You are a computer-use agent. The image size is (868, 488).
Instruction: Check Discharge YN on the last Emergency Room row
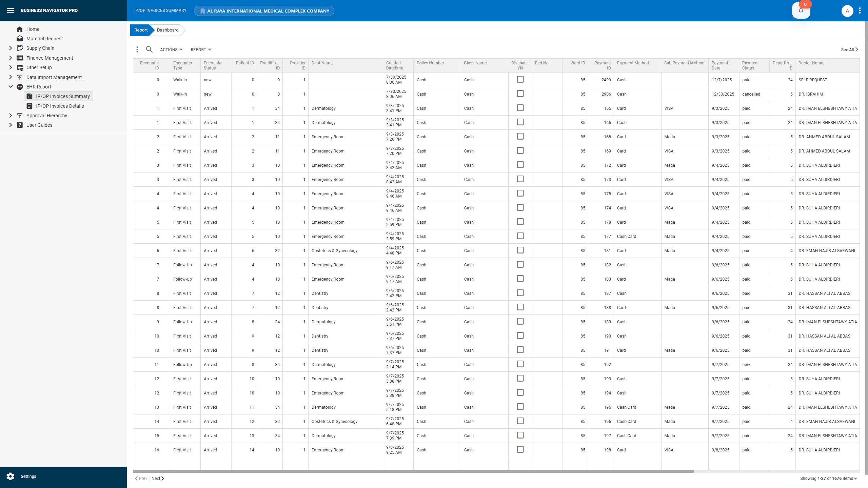pyautogui.click(x=520, y=449)
